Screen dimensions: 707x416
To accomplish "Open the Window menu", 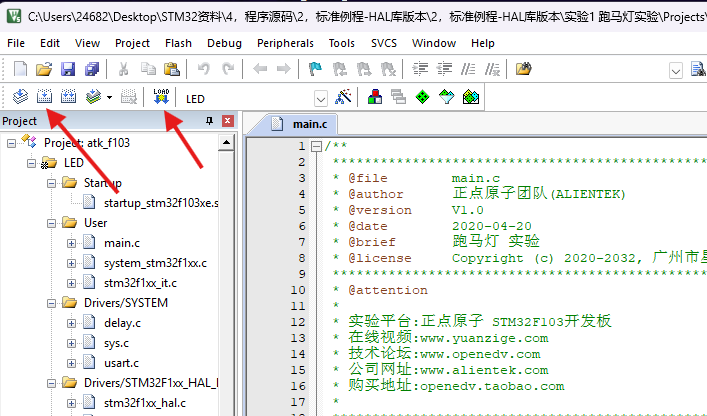I will click(x=434, y=43).
